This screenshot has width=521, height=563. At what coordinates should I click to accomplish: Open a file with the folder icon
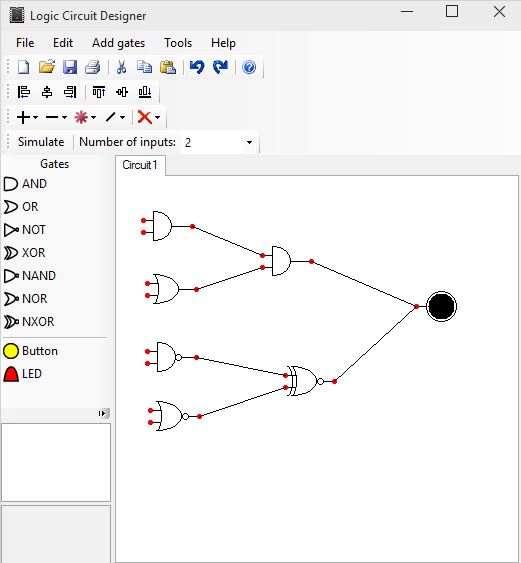(x=47, y=67)
